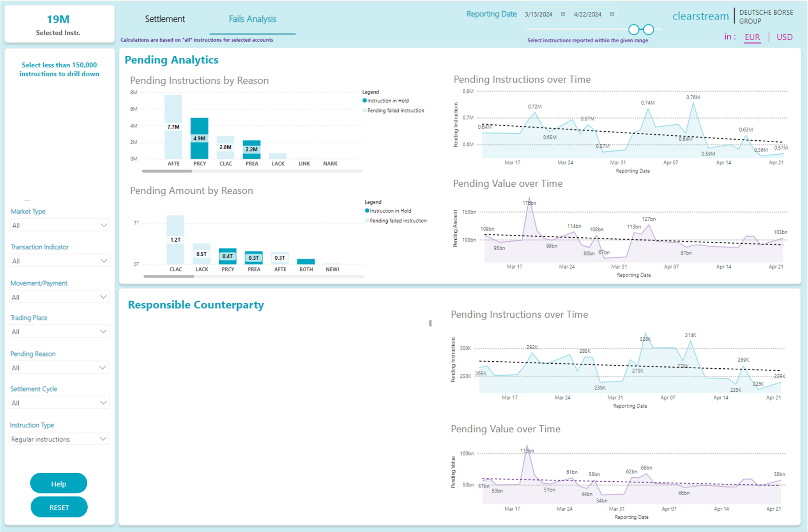Open start date calendar picker icon
Screen dimensions: 808x532
[563, 14]
